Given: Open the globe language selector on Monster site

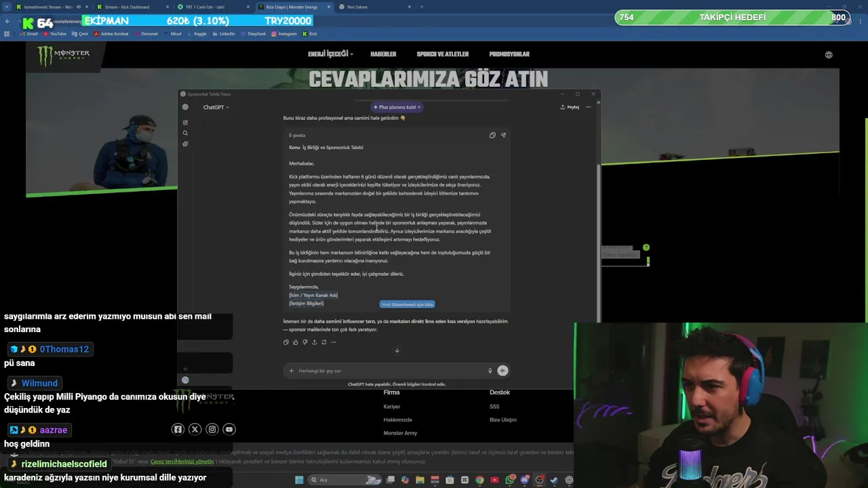Looking at the screenshot, I should click(x=829, y=55).
